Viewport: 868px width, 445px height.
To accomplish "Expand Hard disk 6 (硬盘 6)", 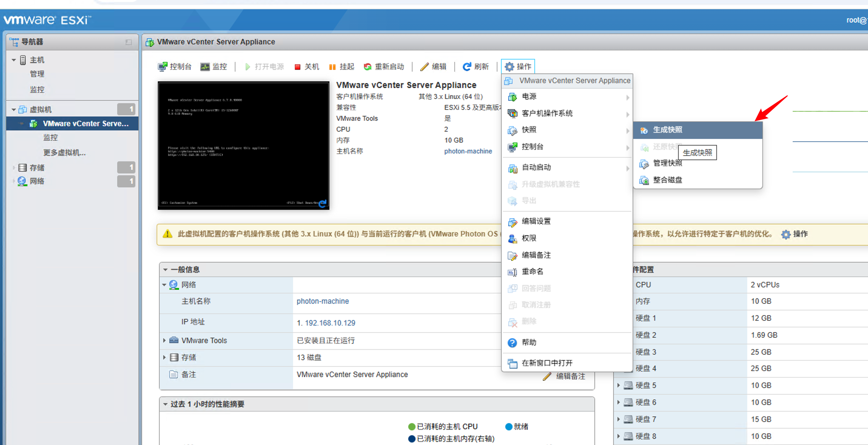I will [619, 402].
